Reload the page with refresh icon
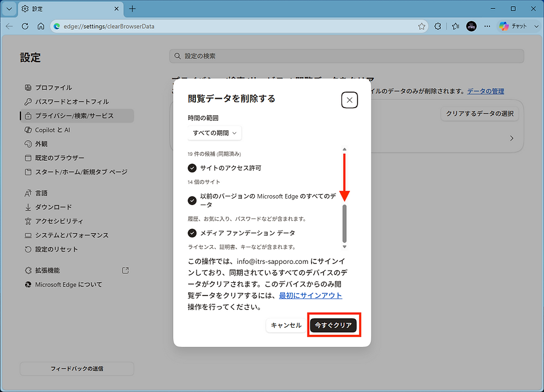This screenshot has width=544, height=392. [25, 27]
